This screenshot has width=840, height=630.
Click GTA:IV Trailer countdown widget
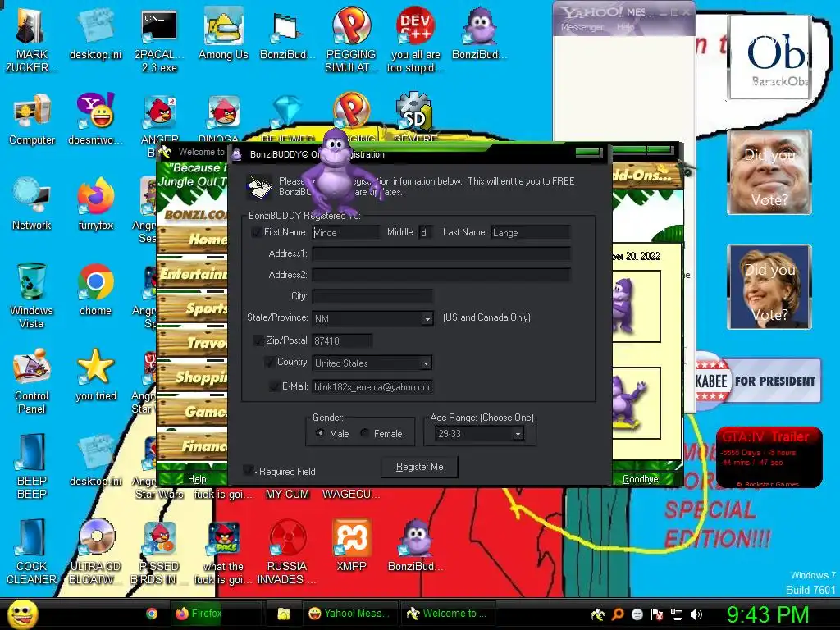[769, 457]
